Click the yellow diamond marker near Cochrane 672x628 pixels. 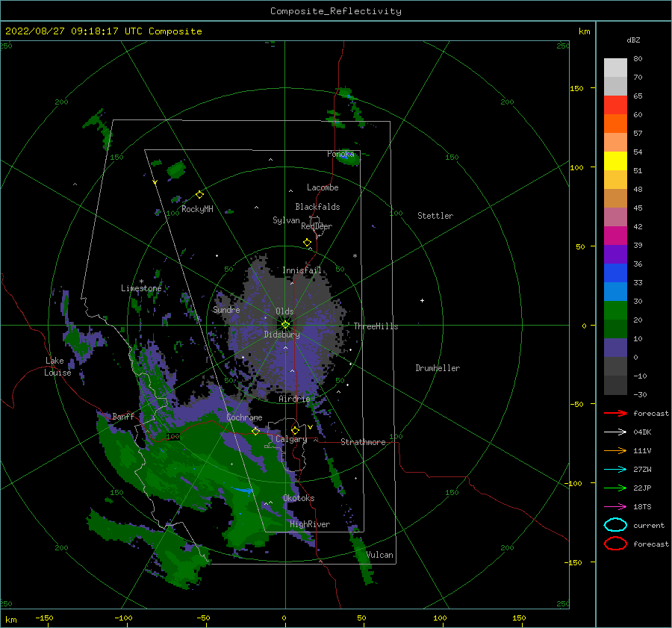coord(255,432)
